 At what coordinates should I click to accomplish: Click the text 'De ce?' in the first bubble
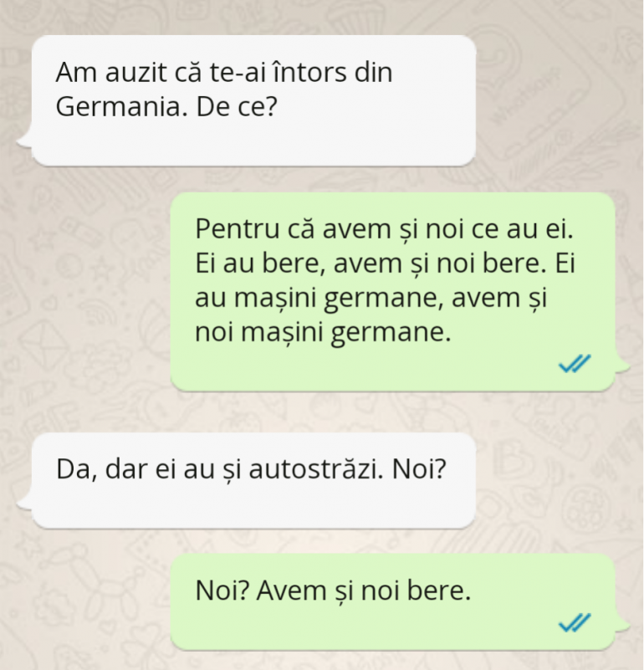point(237,107)
